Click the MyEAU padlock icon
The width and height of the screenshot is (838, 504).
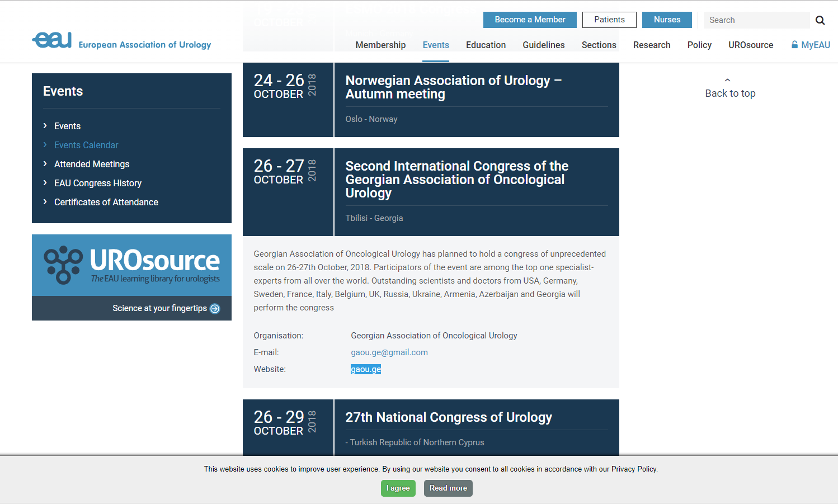pyautogui.click(x=794, y=45)
